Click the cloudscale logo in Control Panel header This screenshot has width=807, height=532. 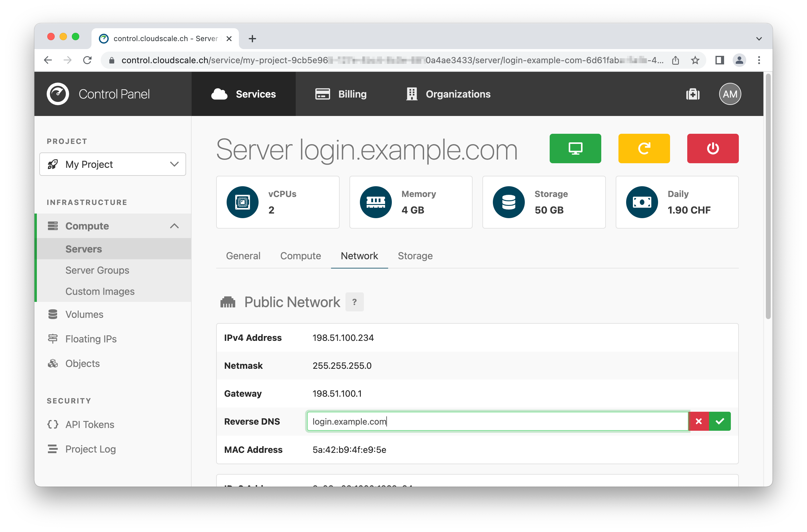[58, 94]
